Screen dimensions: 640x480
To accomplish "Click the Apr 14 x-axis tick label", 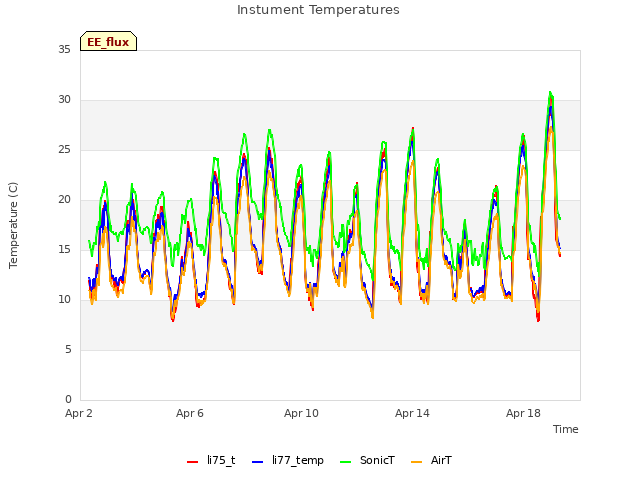I will pos(412,413).
